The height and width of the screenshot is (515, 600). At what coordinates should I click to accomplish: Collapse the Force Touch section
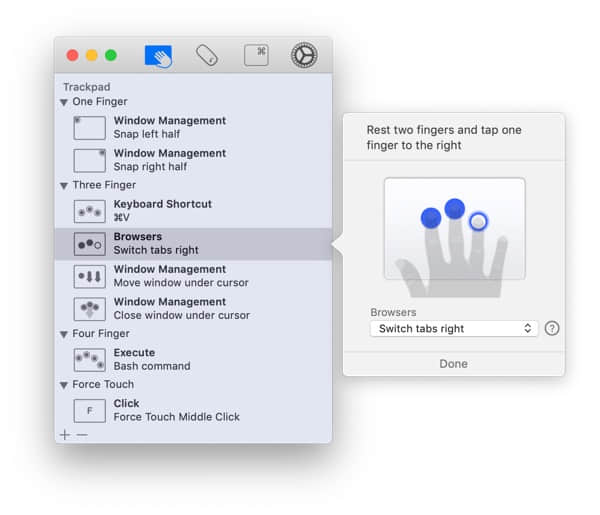point(64,385)
